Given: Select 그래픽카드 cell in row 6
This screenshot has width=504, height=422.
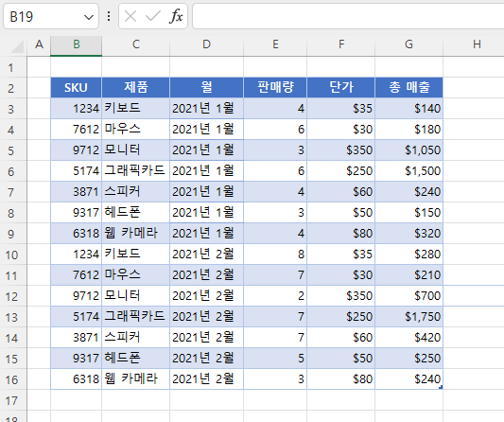Looking at the screenshot, I should pos(135,171).
